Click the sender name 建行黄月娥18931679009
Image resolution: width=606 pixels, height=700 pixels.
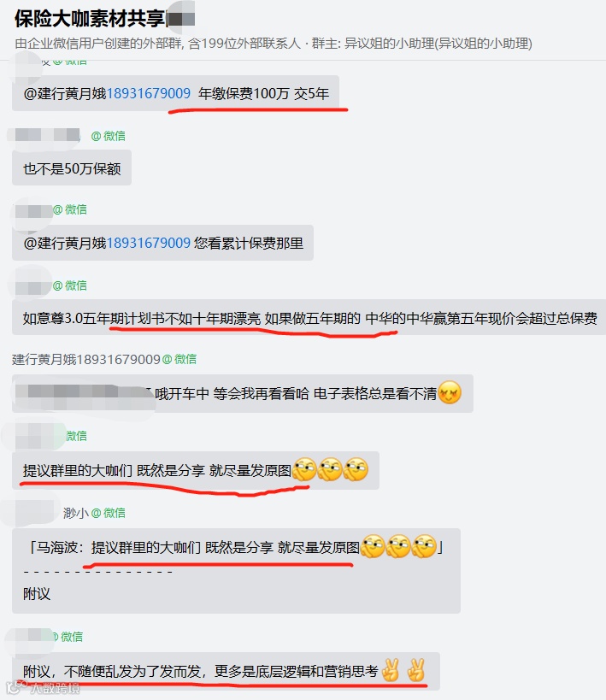coord(85,359)
